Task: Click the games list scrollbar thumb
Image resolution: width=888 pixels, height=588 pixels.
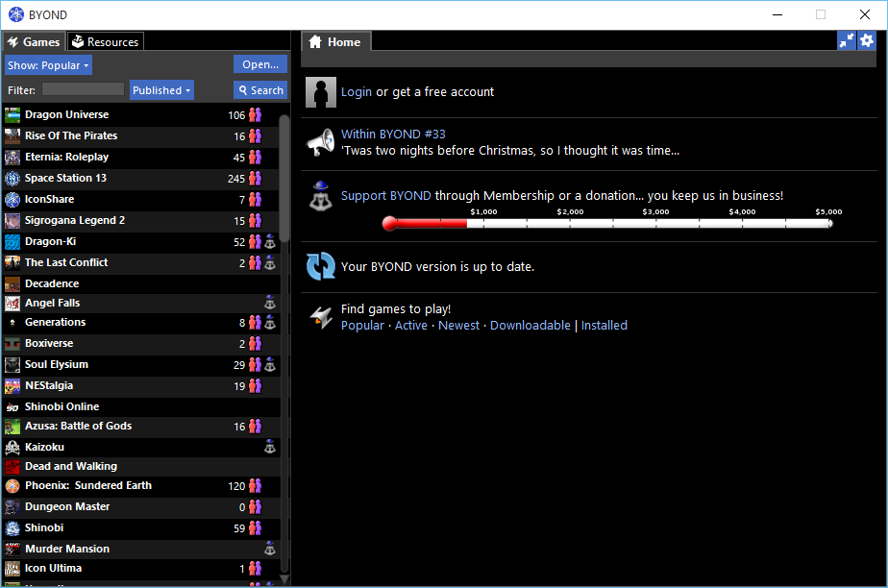Action: click(x=284, y=179)
